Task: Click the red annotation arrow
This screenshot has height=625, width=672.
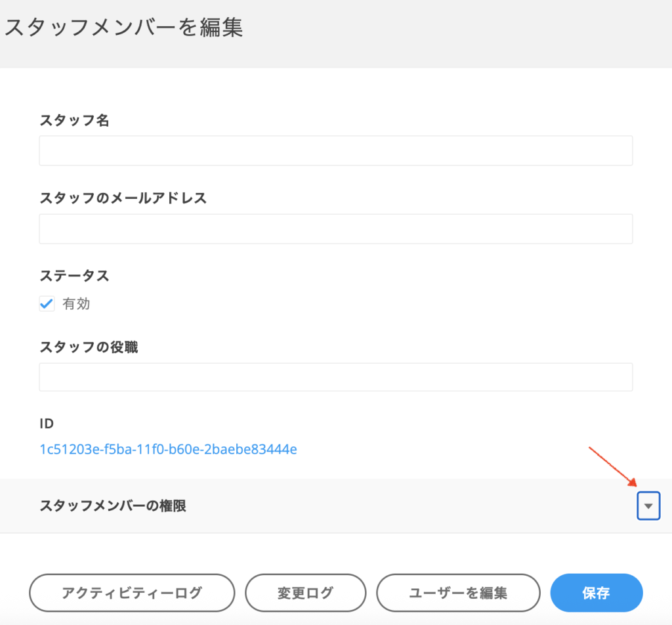Action: [x=613, y=467]
